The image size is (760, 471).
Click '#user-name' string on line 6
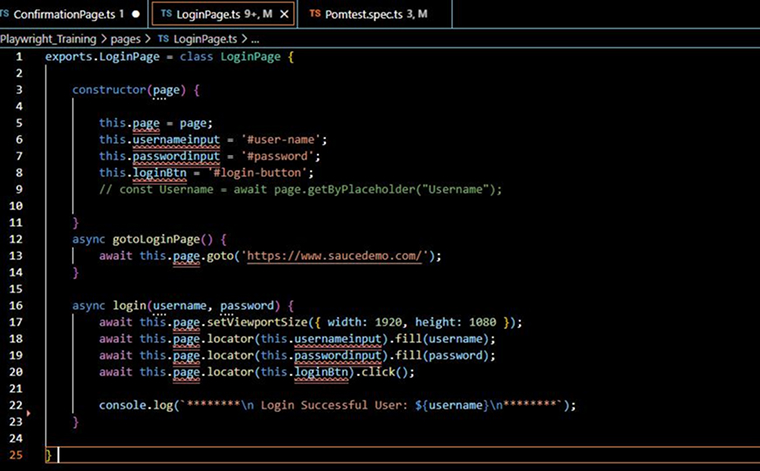tap(281, 140)
